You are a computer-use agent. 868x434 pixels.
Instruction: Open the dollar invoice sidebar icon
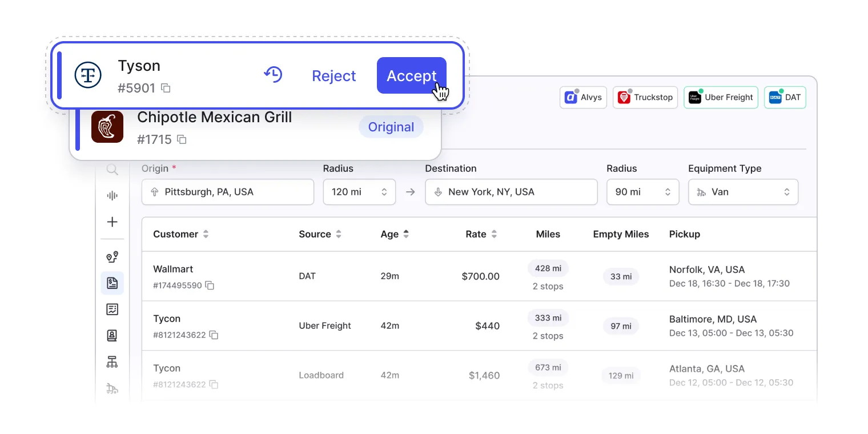112,283
